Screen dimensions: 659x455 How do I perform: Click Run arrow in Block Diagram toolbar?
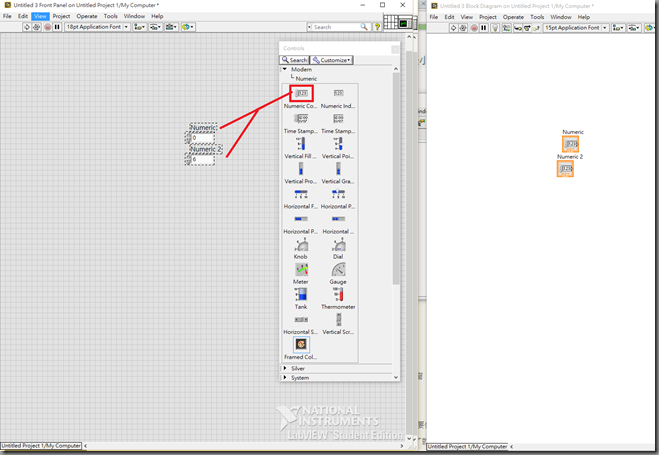point(453,28)
